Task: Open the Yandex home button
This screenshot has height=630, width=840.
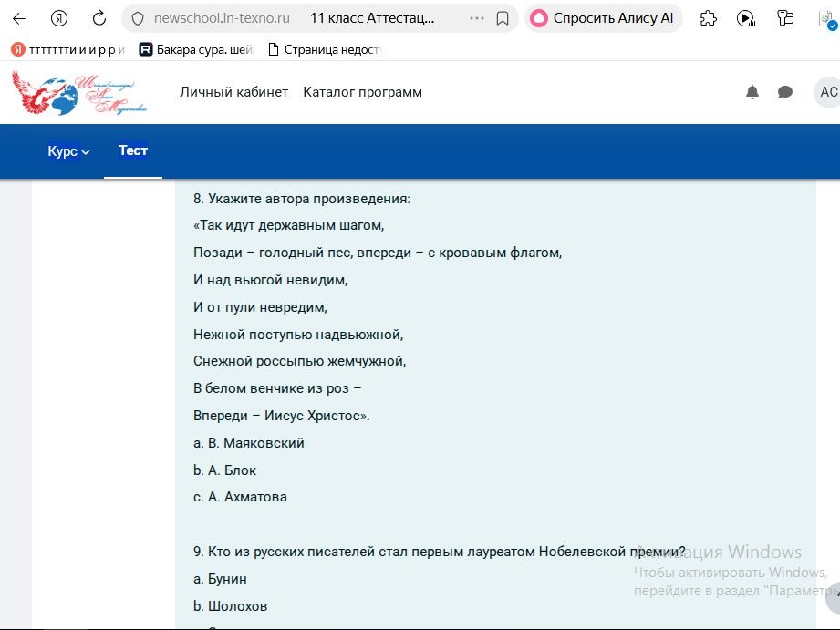Action: point(59,19)
